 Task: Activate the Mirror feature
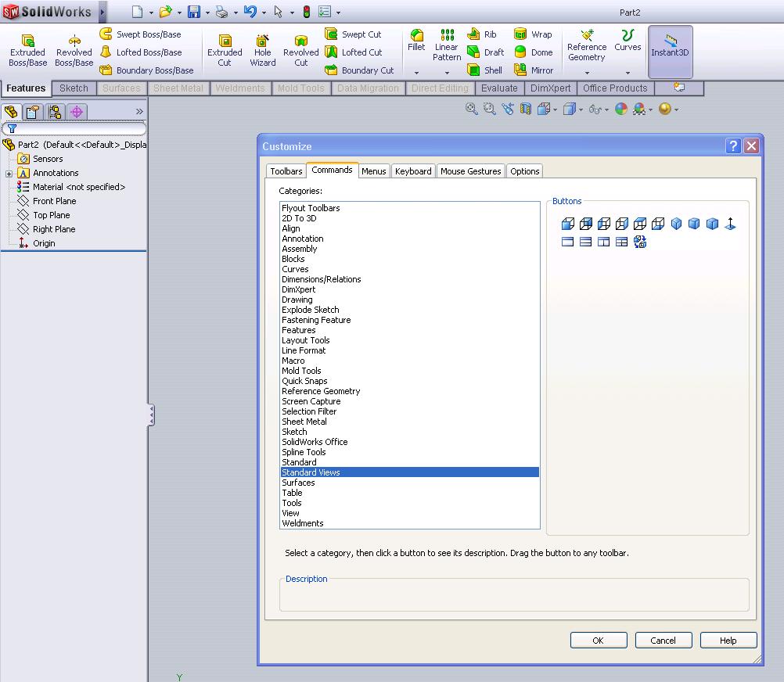click(x=534, y=70)
